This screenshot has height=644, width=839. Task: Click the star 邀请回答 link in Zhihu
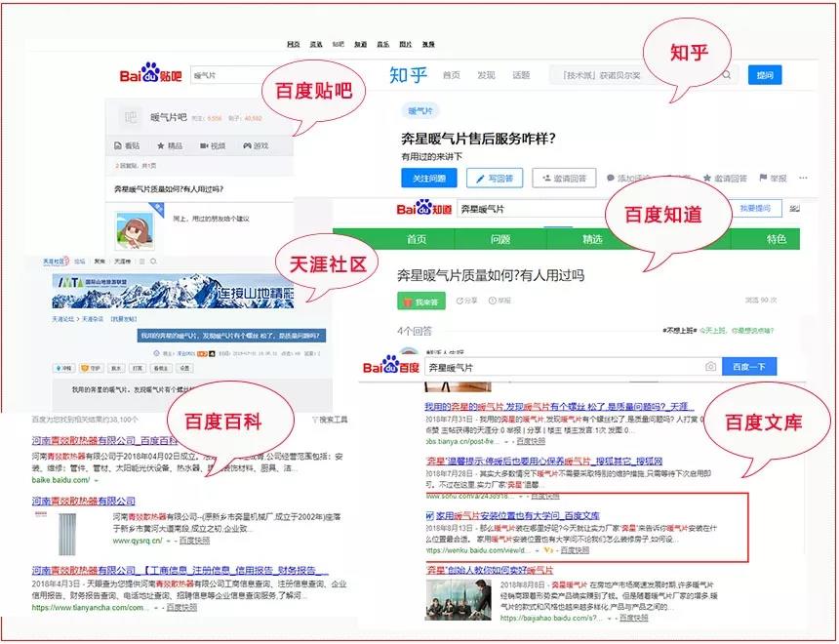725,178
